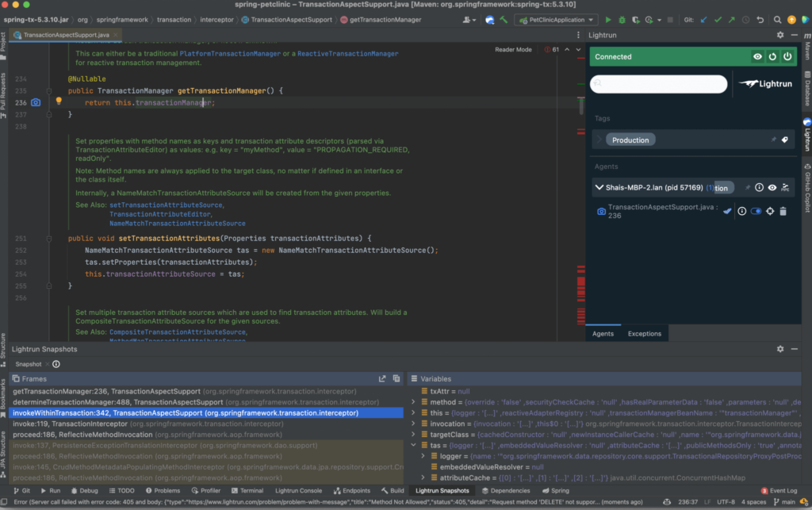Click the Lightrun logo in the Connected panel
The width and height of the screenshot is (812, 510).
coord(764,83)
